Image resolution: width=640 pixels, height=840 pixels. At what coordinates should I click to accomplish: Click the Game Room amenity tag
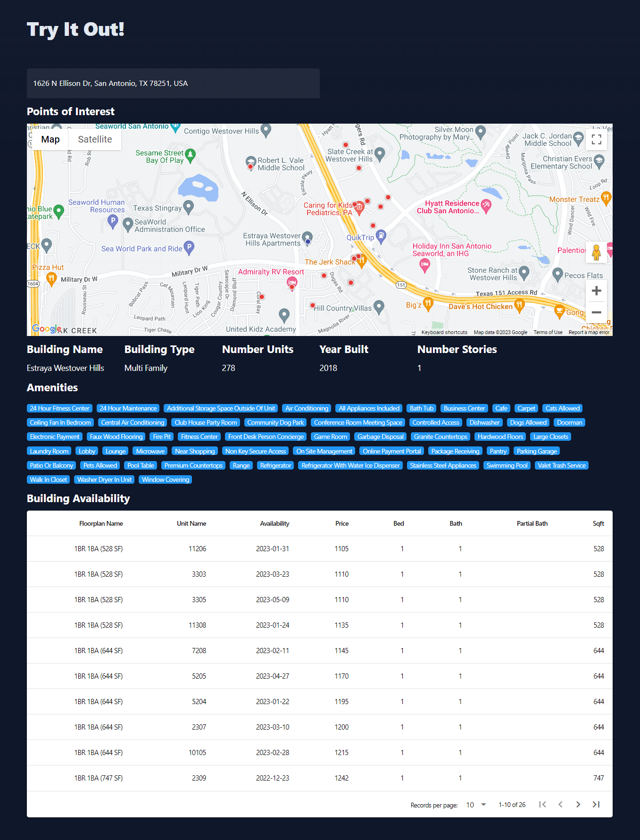pyautogui.click(x=331, y=437)
